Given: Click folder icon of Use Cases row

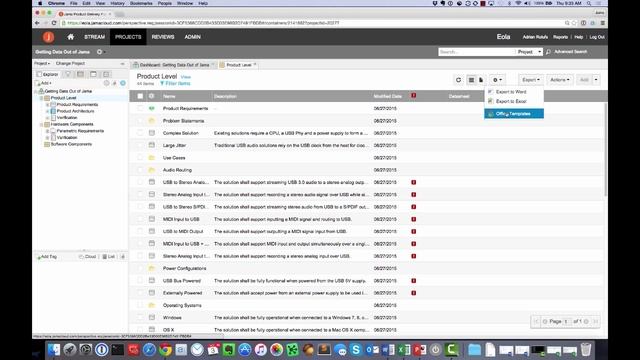Looking at the screenshot, I should 152,158.
